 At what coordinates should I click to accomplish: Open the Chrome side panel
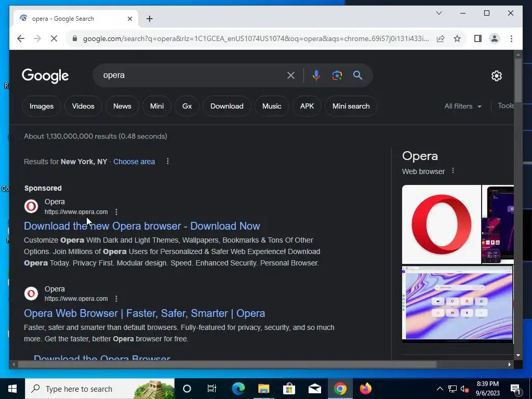point(478,38)
